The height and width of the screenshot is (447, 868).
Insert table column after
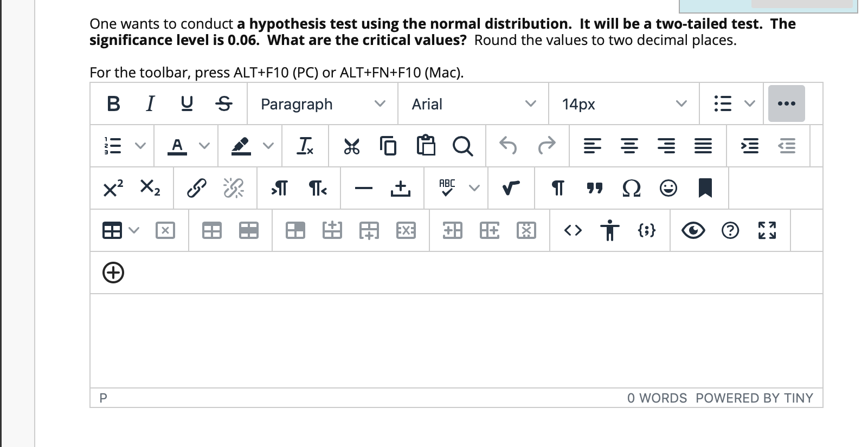(x=490, y=230)
